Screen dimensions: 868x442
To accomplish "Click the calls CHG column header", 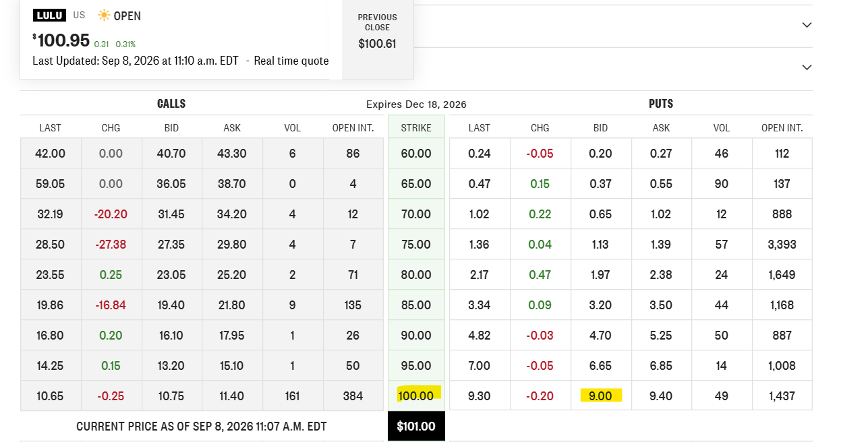I will [x=111, y=128].
